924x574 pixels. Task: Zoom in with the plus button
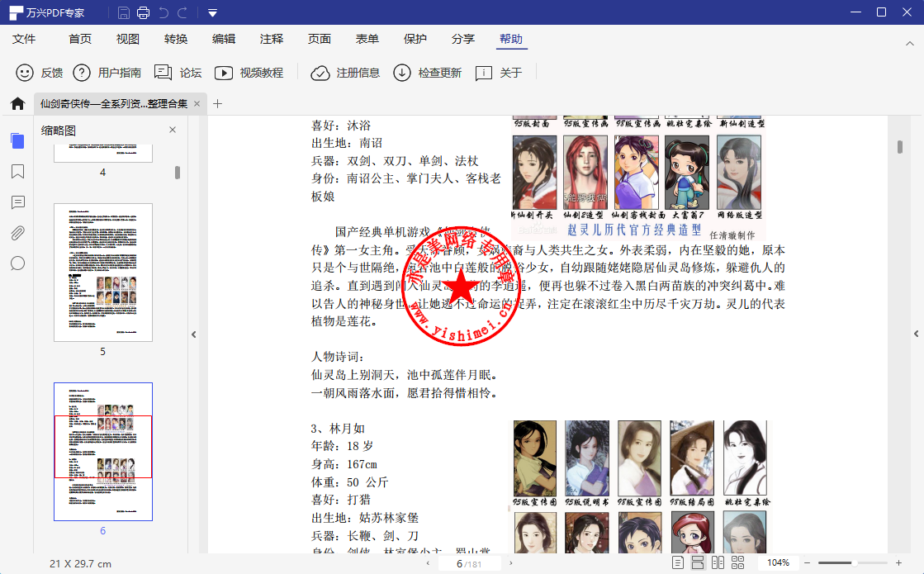(898, 562)
